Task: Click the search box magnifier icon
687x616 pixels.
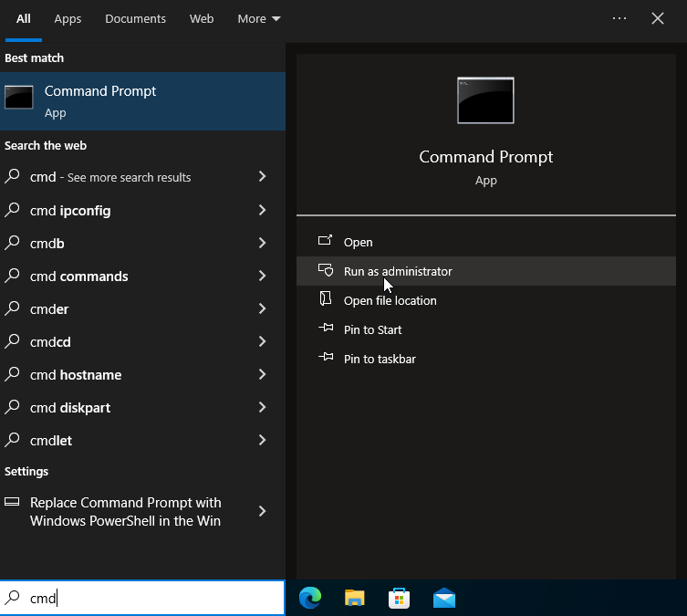Action: [x=12, y=597]
